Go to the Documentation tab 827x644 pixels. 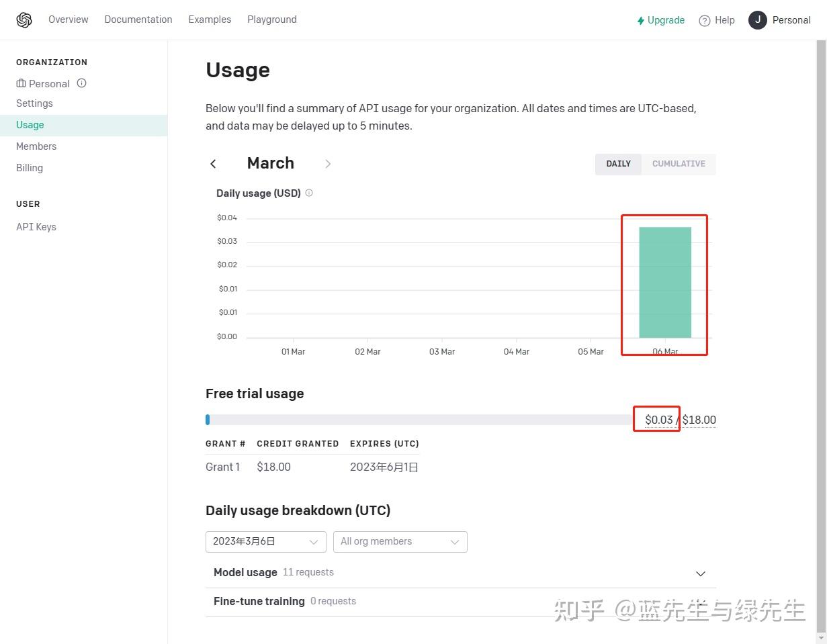point(138,19)
